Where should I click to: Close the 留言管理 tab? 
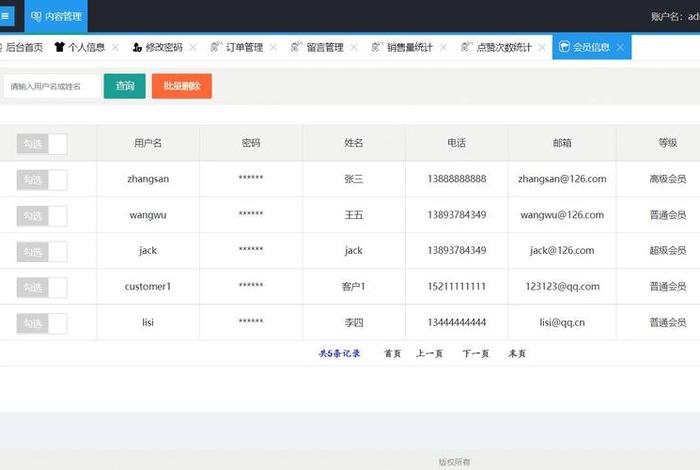click(354, 47)
